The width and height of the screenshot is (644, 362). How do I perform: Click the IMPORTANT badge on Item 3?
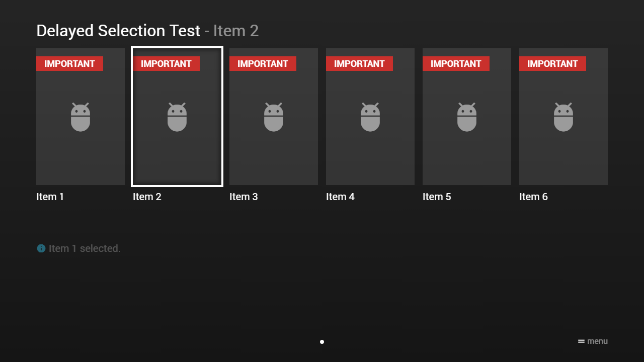263,64
